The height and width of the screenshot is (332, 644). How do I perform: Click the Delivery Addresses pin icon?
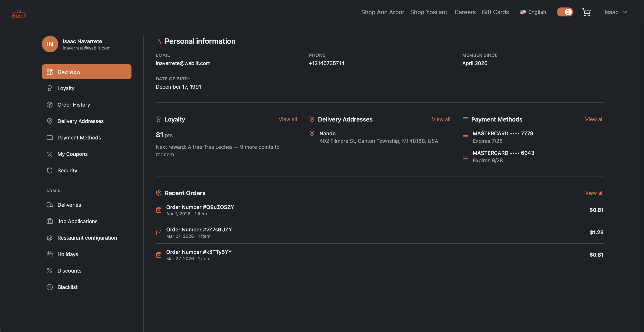[x=49, y=121]
